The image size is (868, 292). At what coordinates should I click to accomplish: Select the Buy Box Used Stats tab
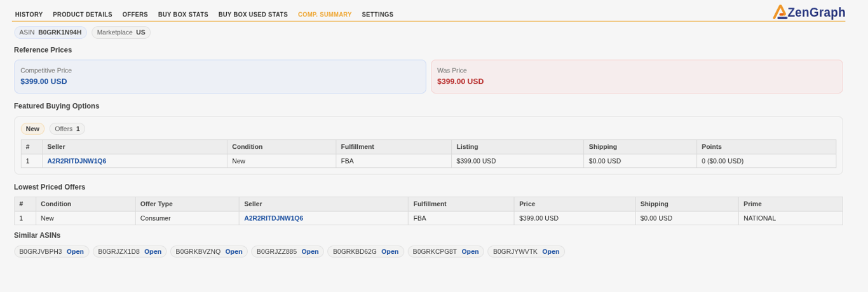(253, 15)
